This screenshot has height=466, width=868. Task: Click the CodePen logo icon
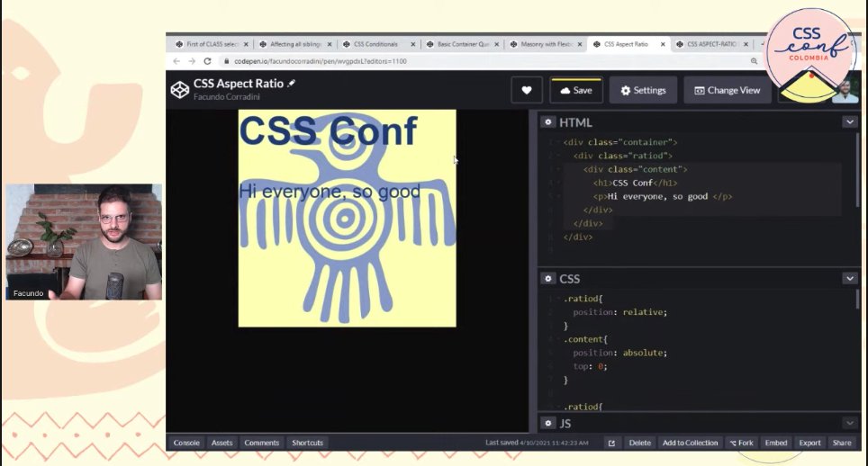tap(180, 90)
